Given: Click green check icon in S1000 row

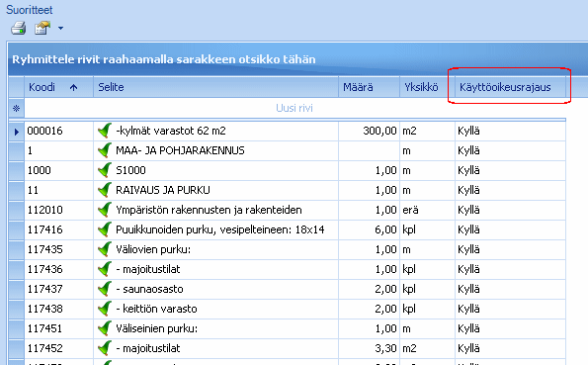Looking at the screenshot, I should [105, 170].
